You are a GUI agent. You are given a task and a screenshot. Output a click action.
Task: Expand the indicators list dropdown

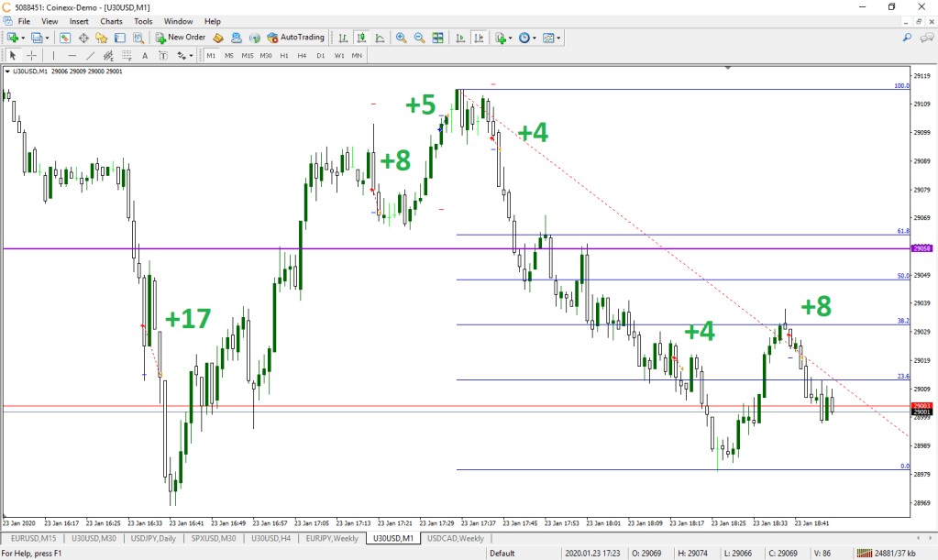[502, 38]
